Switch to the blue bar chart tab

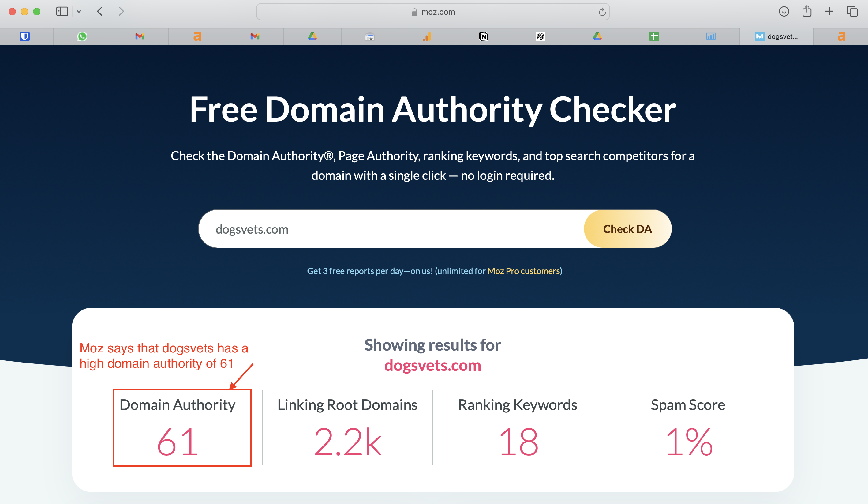pos(711,36)
